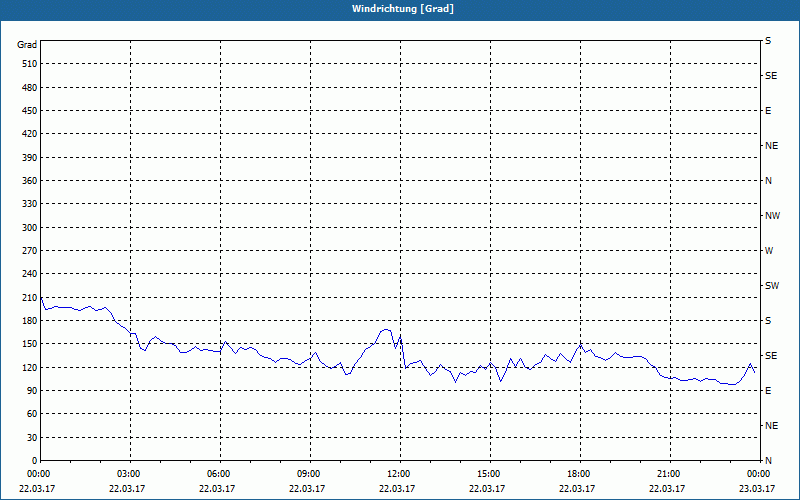Pick the 180 y-axis tick label
800x500 pixels.
[x=29, y=321]
